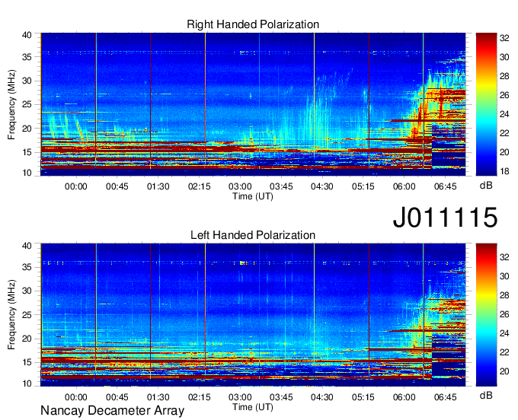The image size is (518, 420).
Task: Click the 03:45 time tick of the top plot
Action: pos(281,186)
